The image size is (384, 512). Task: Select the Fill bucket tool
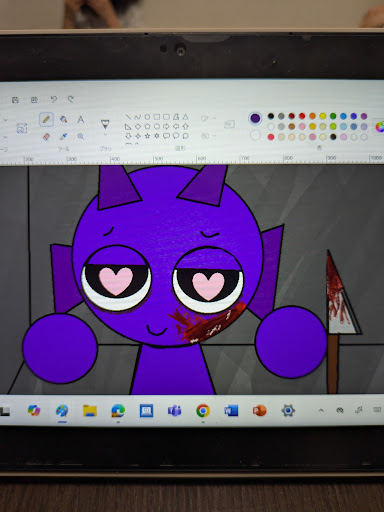click(64, 119)
